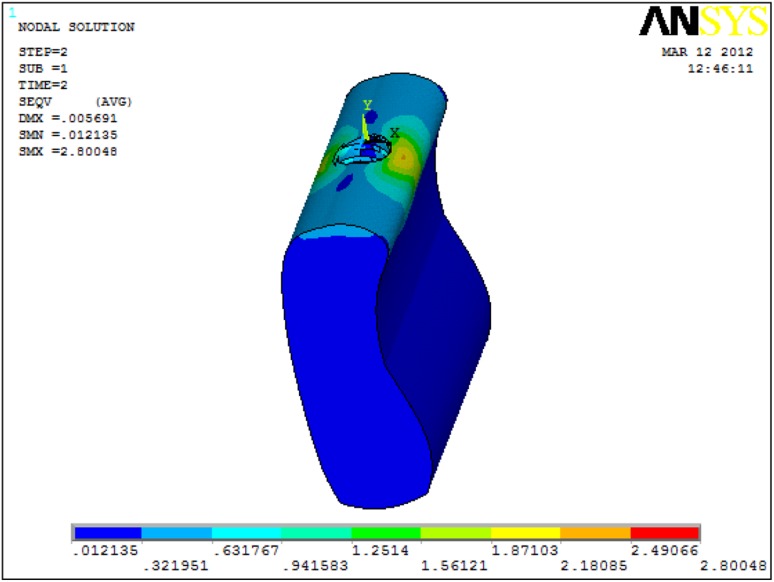Image resolution: width=774 pixels, height=582 pixels.
Task: Click the dark blue legend color band
Action: click(x=108, y=533)
